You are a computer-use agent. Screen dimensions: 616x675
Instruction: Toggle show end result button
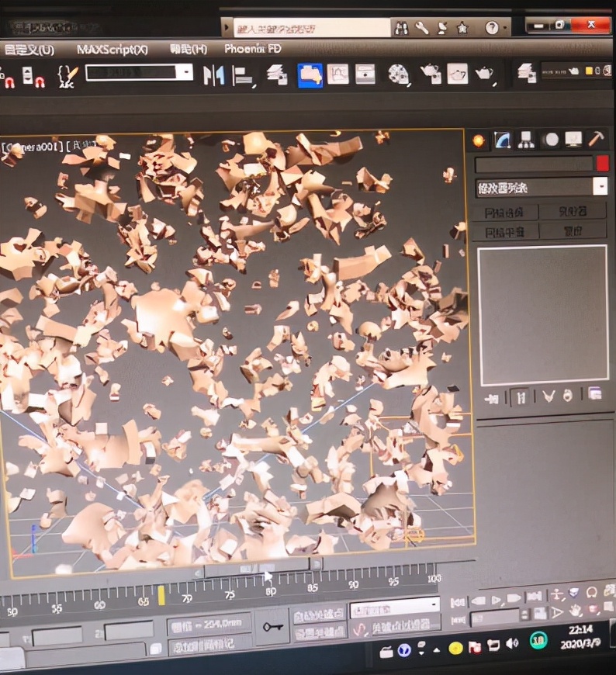pyautogui.click(x=521, y=397)
